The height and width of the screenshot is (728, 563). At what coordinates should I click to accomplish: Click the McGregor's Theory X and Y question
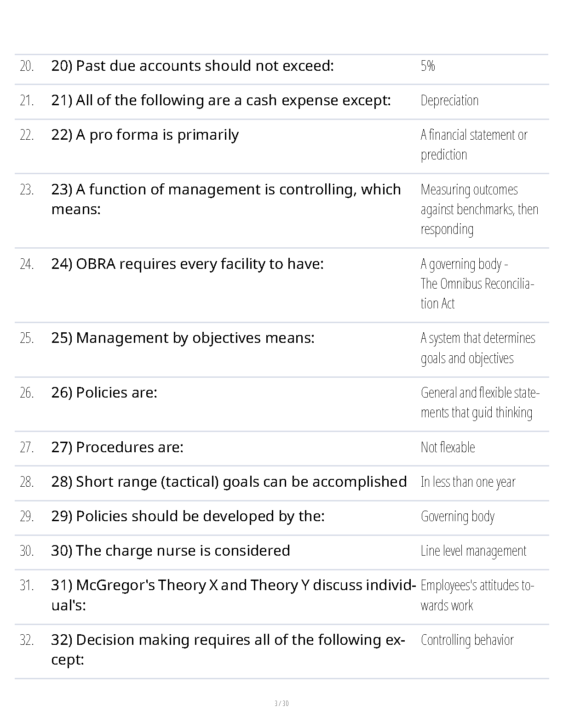[233, 595]
